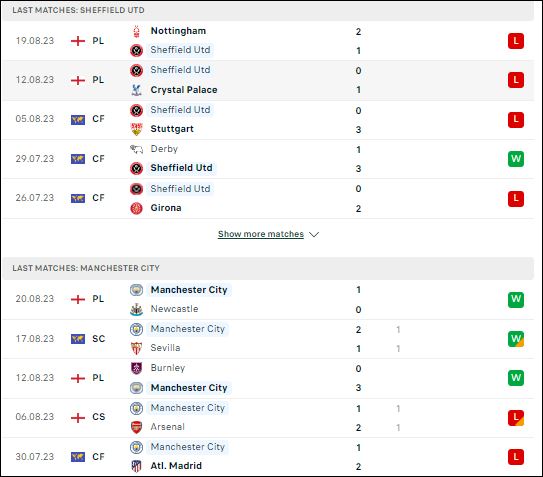Click the Burnley club crest icon
543x477 pixels.
click(136, 368)
